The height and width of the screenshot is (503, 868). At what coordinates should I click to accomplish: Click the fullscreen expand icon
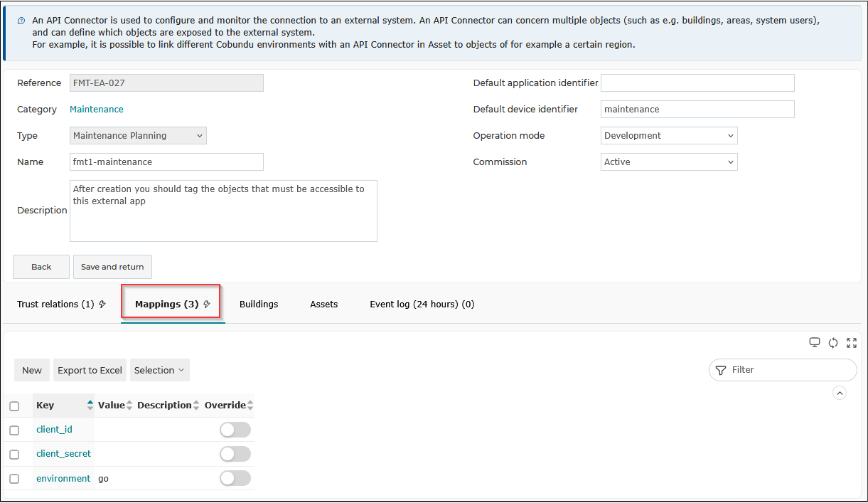tap(852, 343)
